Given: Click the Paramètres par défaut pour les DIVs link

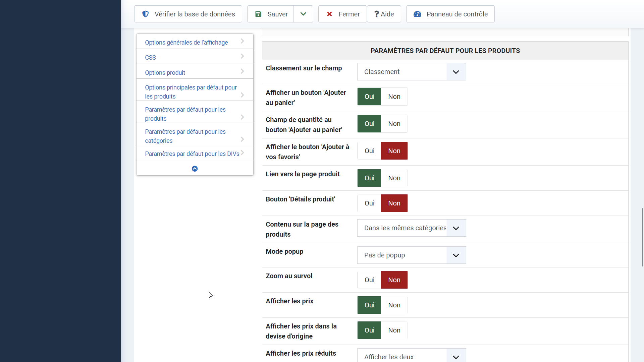Looking at the screenshot, I should pos(192,154).
